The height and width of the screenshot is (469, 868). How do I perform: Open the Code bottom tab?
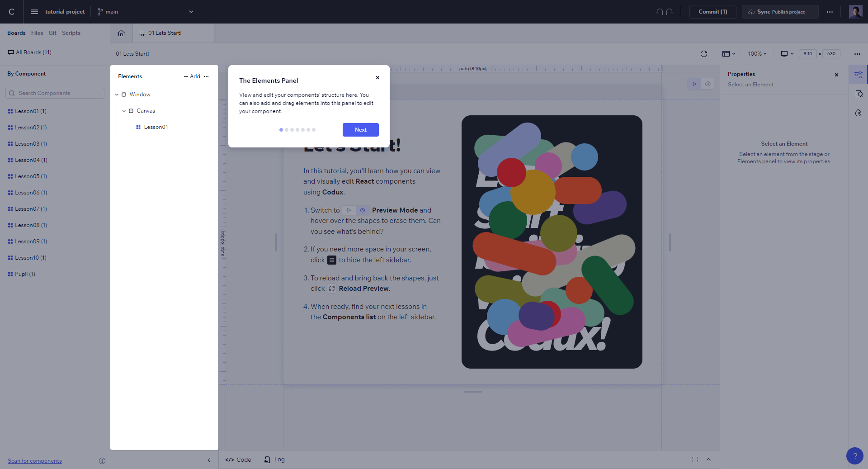coord(238,460)
